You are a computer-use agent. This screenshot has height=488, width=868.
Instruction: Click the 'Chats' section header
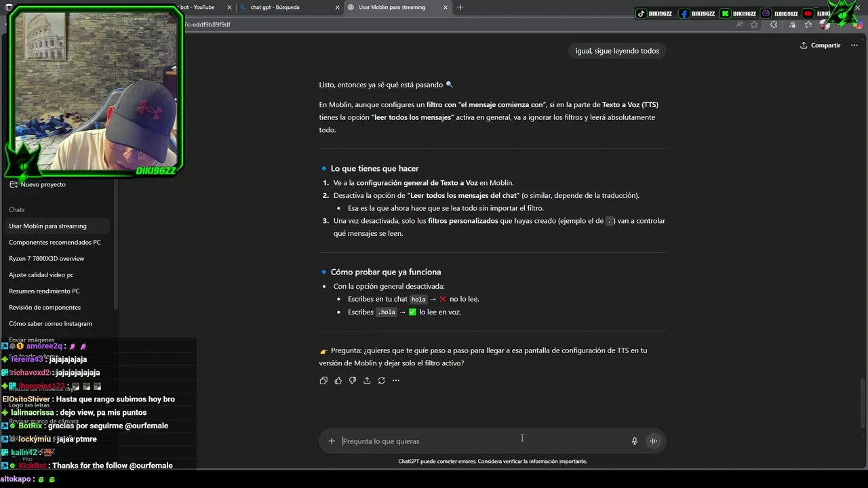(17, 210)
